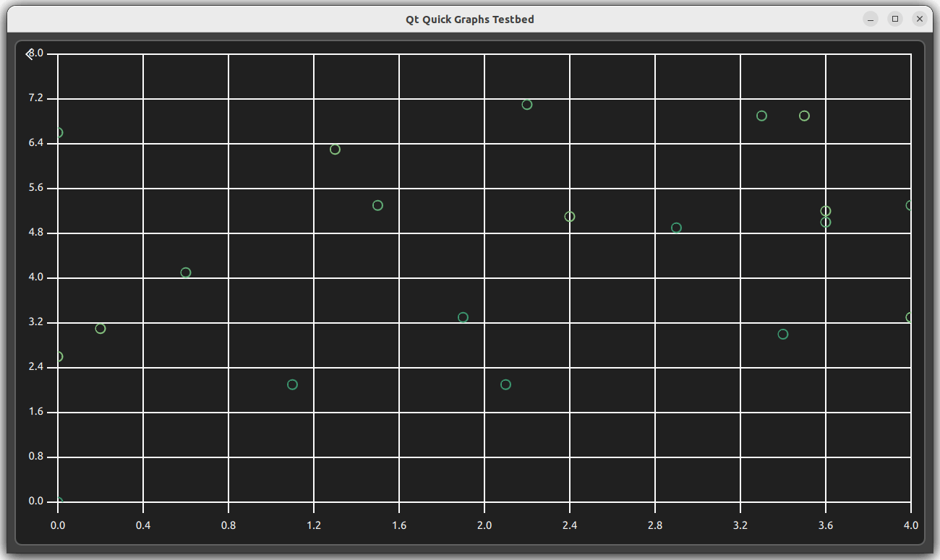The image size is (940, 560).
Task: Click x-axis label 3.6
Action: coord(826,526)
